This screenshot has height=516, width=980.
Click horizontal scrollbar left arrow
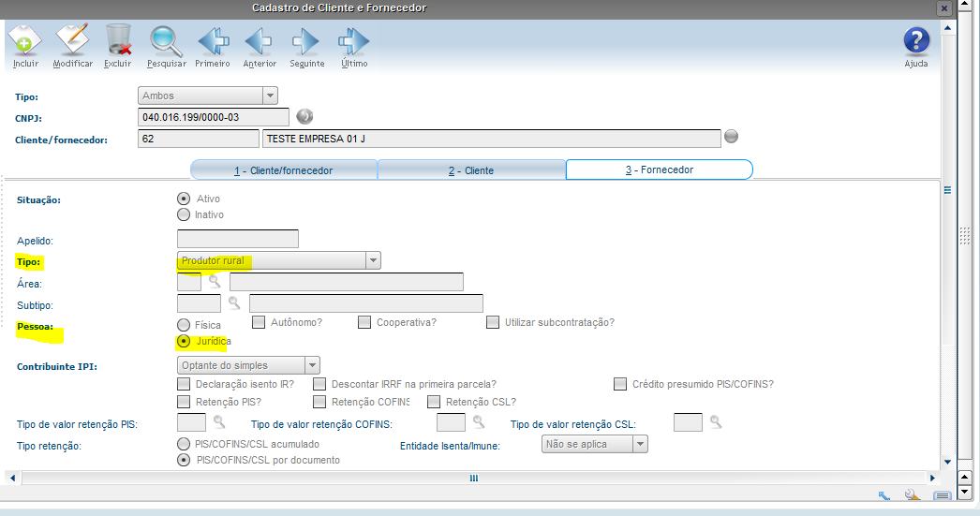(x=12, y=478)
